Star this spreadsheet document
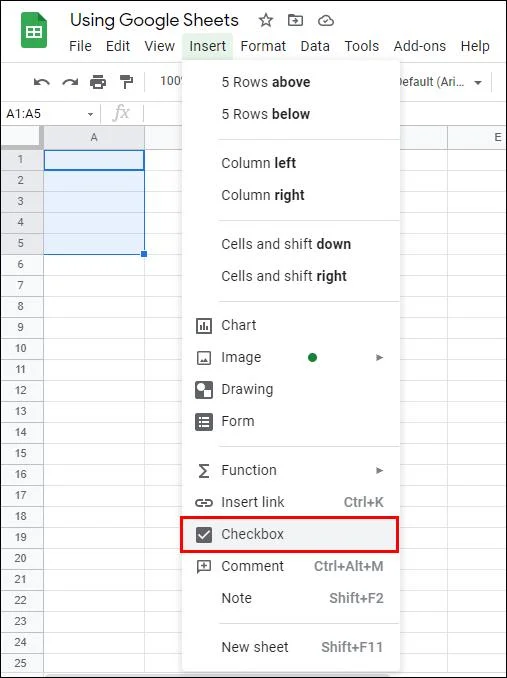This screenshot has height=678, width=507. pos(265,20)
